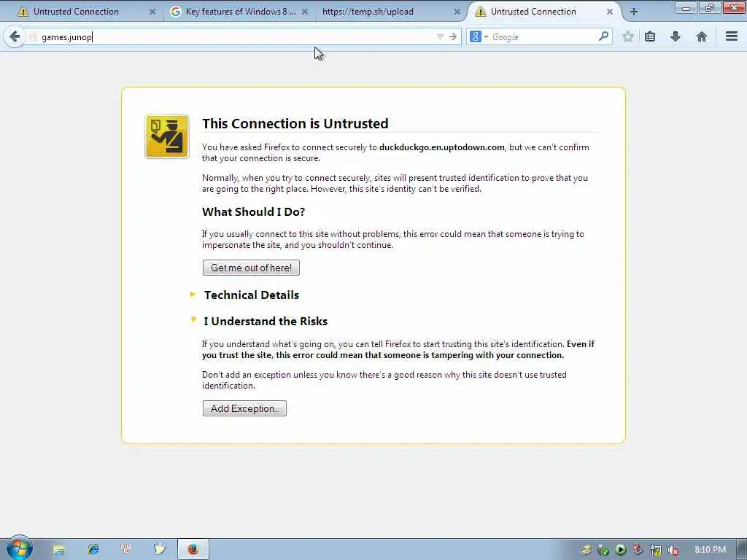Click the I Understand the Risks heading
Image resolution: width=747 pixels, height=560 pixels.
pyautogui.click(x=266, y=321)
